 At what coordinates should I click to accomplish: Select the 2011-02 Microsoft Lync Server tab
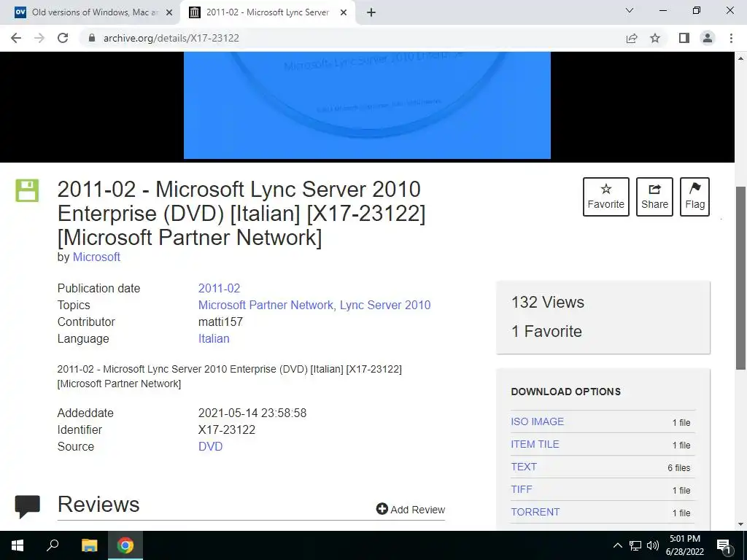tap(267, 12)
